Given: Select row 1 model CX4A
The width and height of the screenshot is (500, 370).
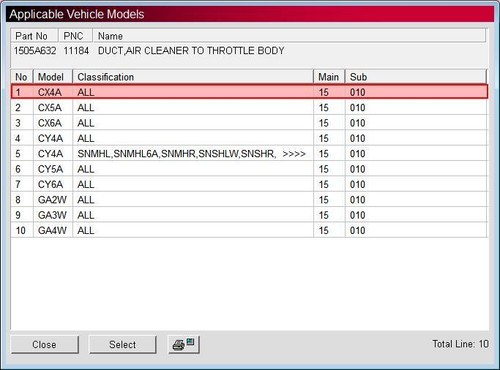Looking at the screenshot, I should point(249,92).
